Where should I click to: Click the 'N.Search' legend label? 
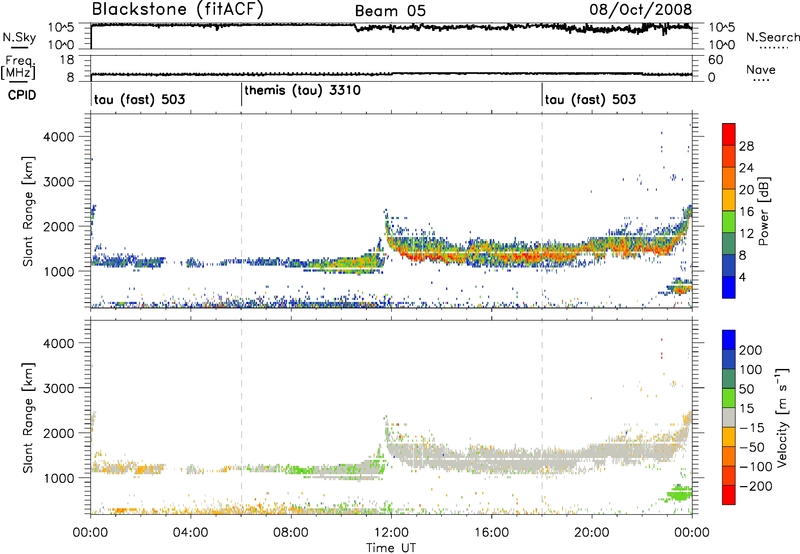(x=772, y=37)
